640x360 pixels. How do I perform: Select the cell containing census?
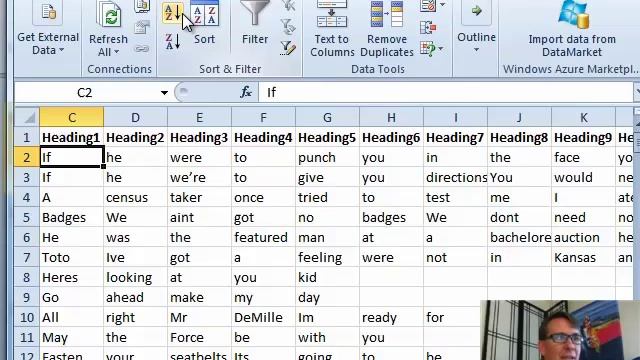coord(136,198)
